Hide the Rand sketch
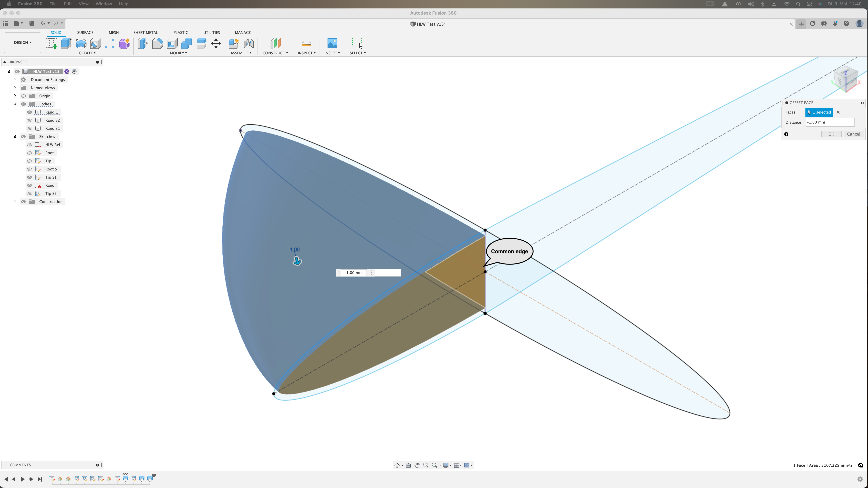Screen dimensions: 868x488 tap(30, 185)
